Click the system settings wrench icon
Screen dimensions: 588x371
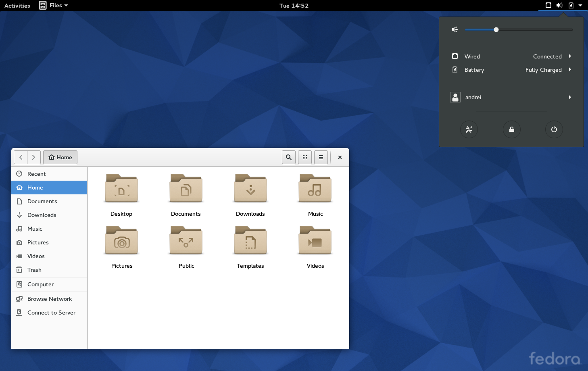tap(469, 129)
